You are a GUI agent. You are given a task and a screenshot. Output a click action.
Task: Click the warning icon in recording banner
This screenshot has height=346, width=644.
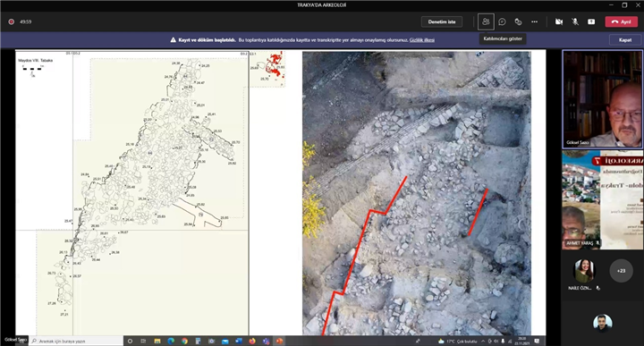click(x=174, y=40)
